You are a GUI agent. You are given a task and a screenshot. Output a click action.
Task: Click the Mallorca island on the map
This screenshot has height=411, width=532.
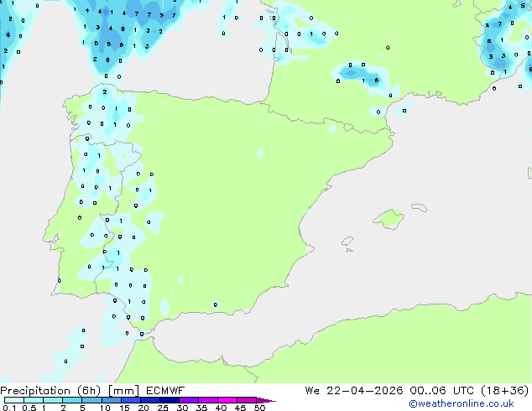pos(389,219)
